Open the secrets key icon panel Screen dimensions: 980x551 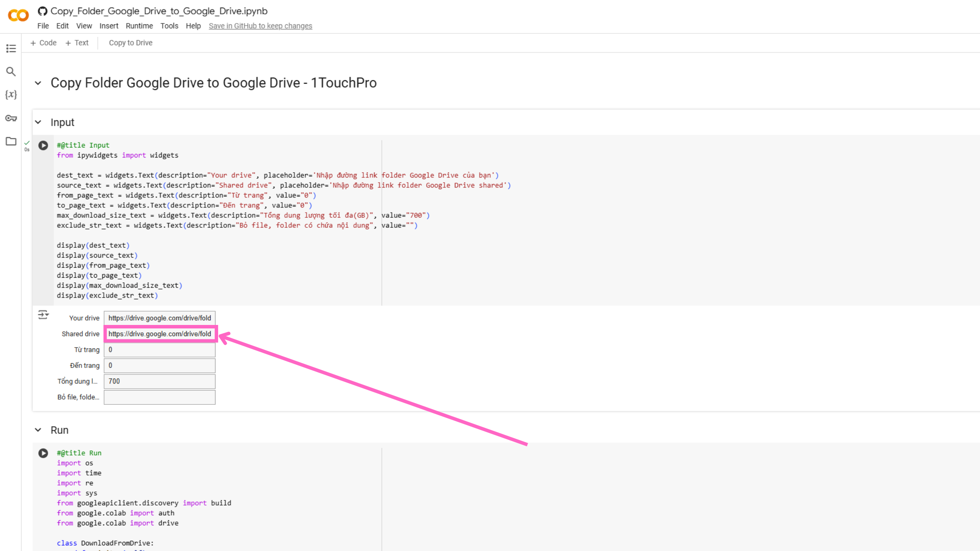[x=11, y=118]
